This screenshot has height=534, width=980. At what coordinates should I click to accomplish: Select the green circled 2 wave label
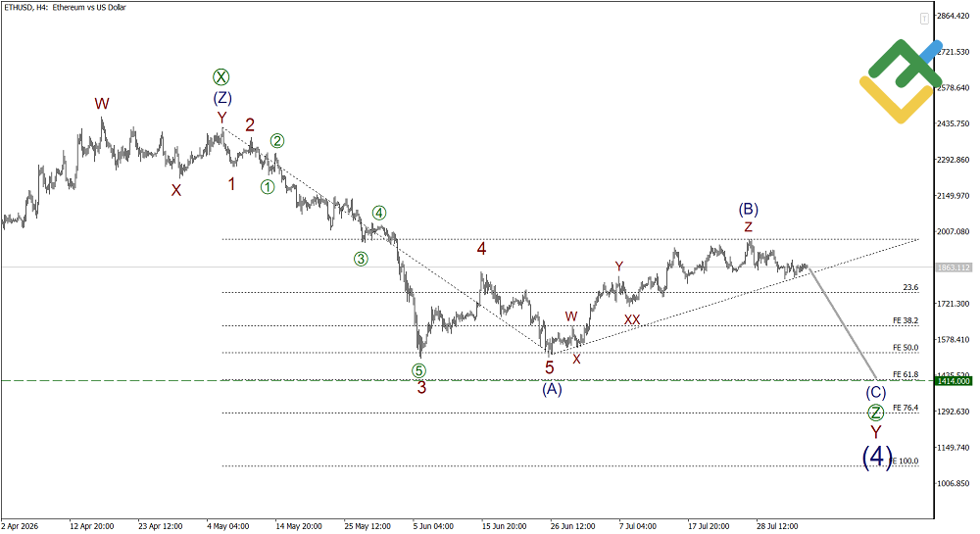tap(277, 141)
